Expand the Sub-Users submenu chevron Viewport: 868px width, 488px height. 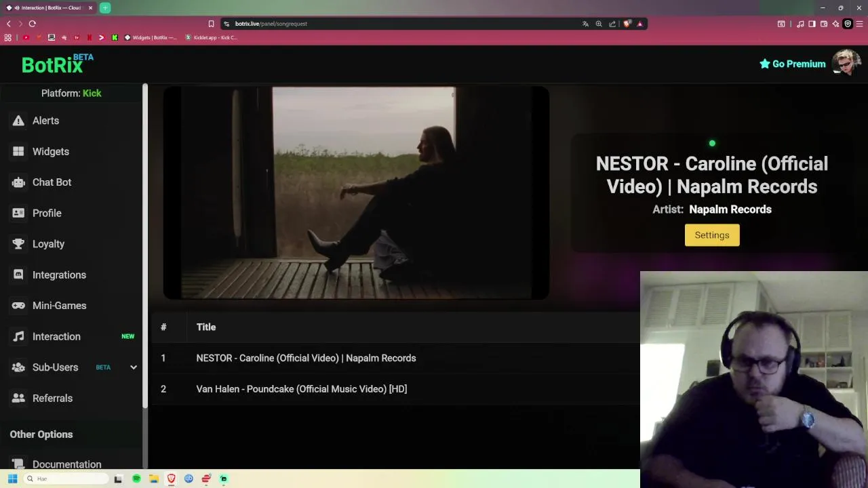coord(134,367)
